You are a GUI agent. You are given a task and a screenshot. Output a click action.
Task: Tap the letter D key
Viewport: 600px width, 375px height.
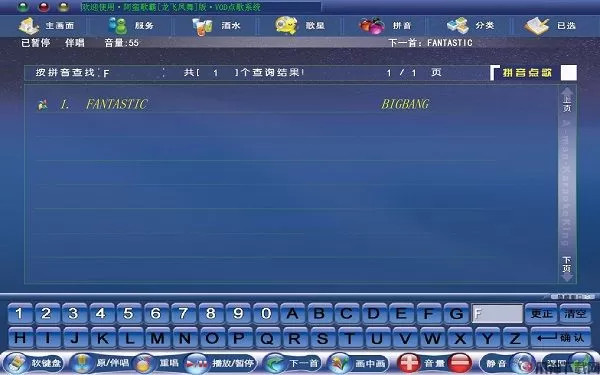click(374, 314)
